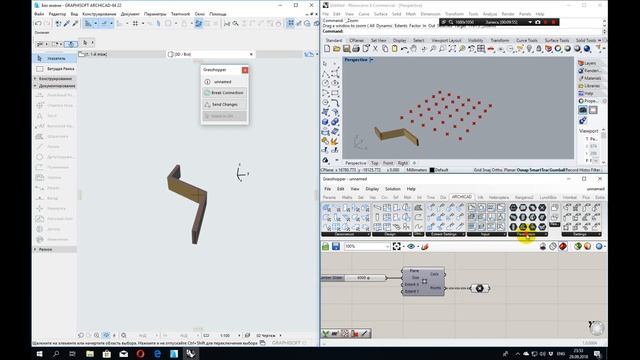Click the camera icon in Rhino right panel
Screen dimensions: 640x360
[x=583, y=110]
